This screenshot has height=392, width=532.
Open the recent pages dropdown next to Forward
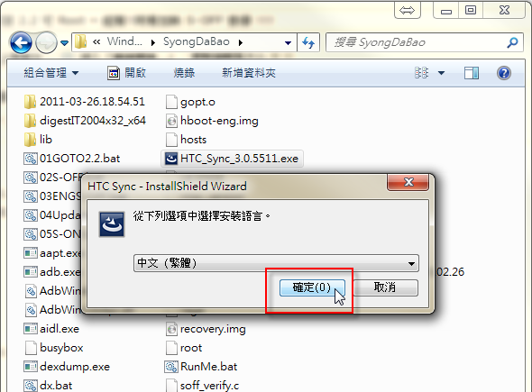[64, 43]
